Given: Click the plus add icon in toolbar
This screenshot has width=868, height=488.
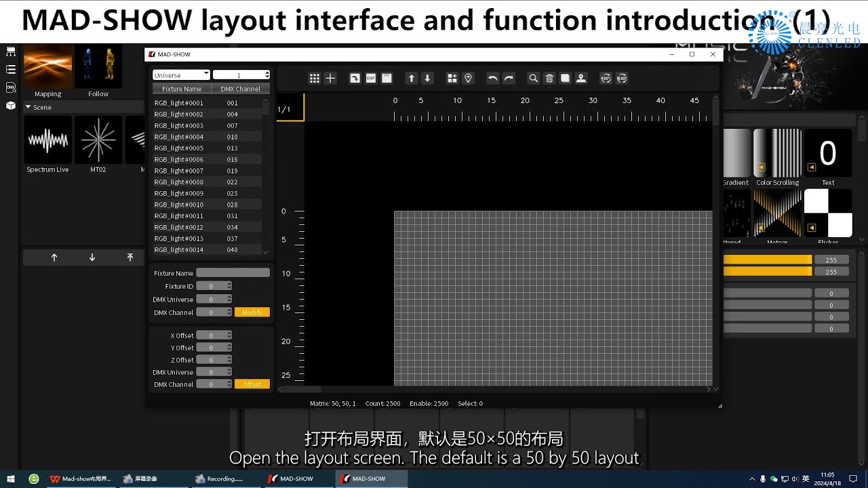Looking at the screenshot, I should coord(330,79).
